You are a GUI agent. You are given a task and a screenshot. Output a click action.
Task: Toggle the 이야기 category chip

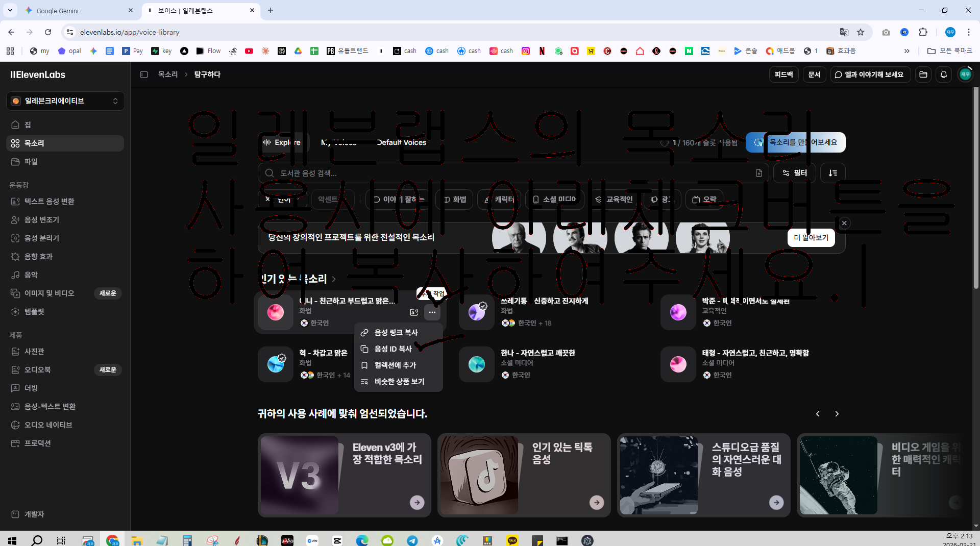(398, 200)
